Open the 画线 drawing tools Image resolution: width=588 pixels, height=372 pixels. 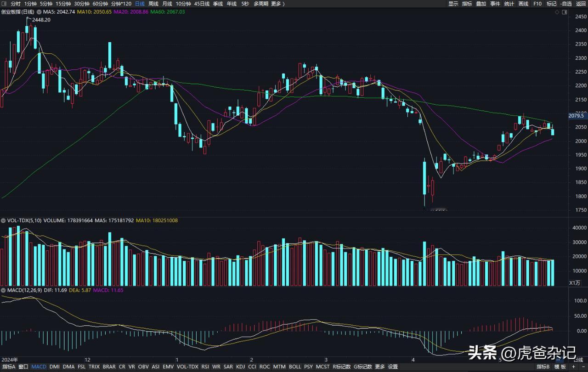click(523, 4)
